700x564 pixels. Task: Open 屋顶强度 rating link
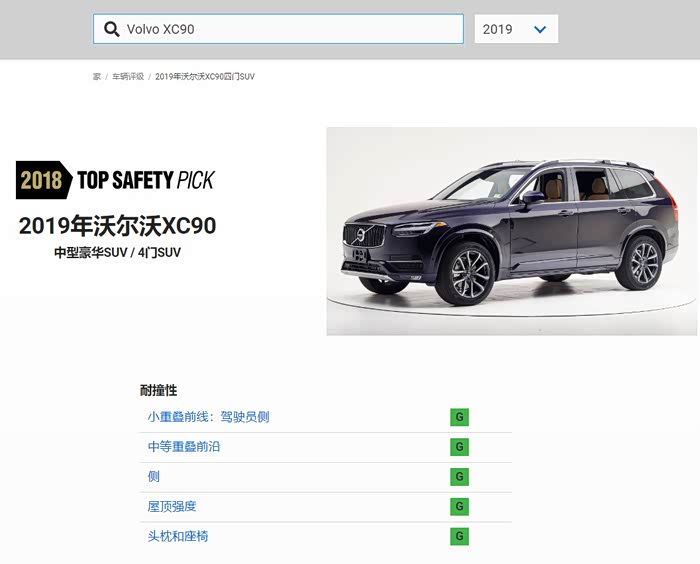point(172,506)
